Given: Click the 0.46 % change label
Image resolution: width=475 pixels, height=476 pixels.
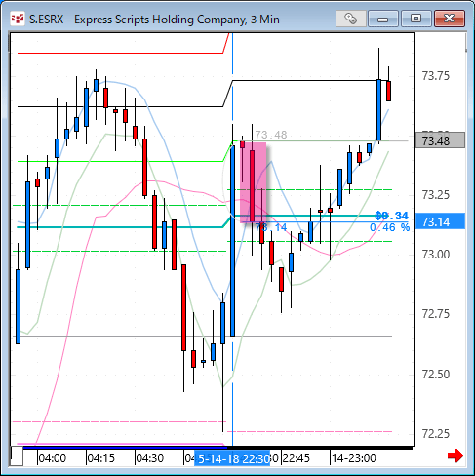Looking at the screenshot, I should pos(389,227).
